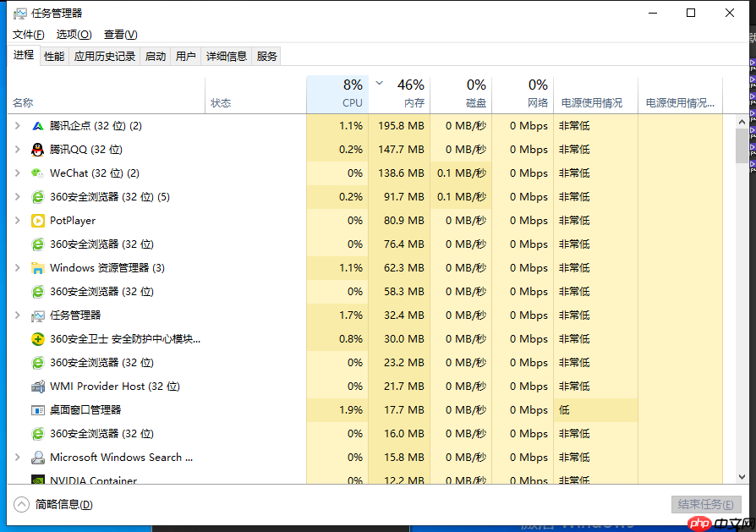
Task: Select the 195.8 MB memory cell
Action: pos(399,126)
